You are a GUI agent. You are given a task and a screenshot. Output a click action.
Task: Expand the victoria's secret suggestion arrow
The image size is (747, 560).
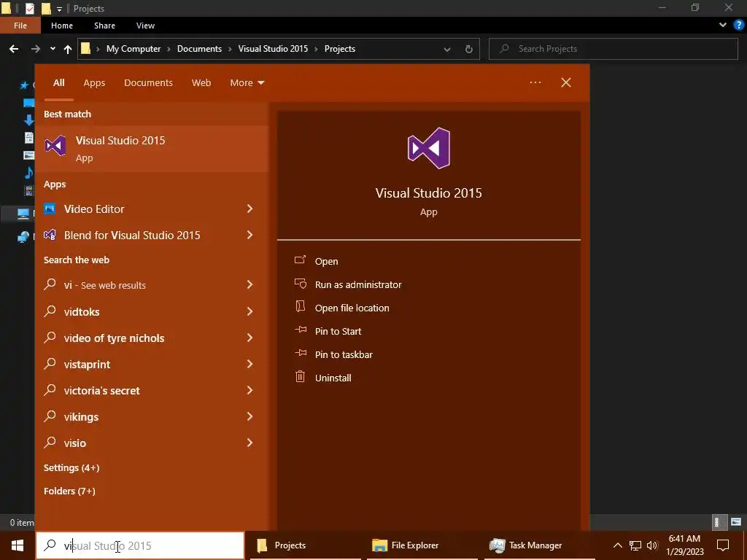[249, 390]
